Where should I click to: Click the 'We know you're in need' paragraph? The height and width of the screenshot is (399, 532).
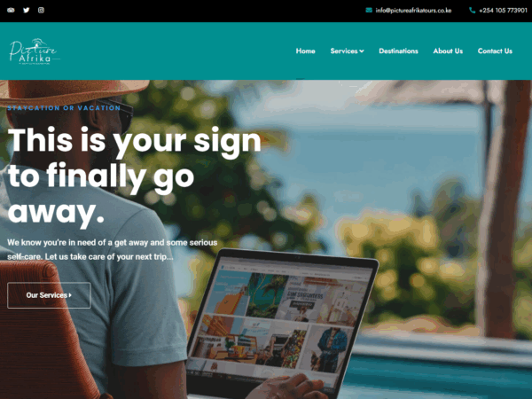point(113,250)
